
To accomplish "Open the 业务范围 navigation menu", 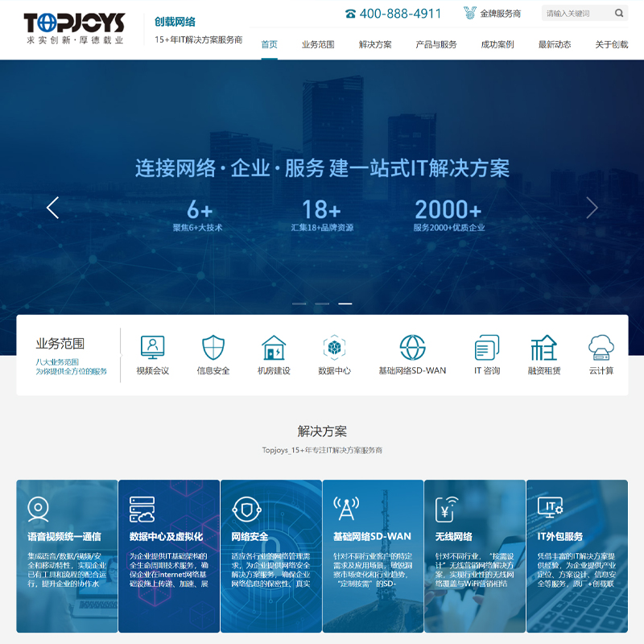I will pyautogui.click(x=318, y=44).
